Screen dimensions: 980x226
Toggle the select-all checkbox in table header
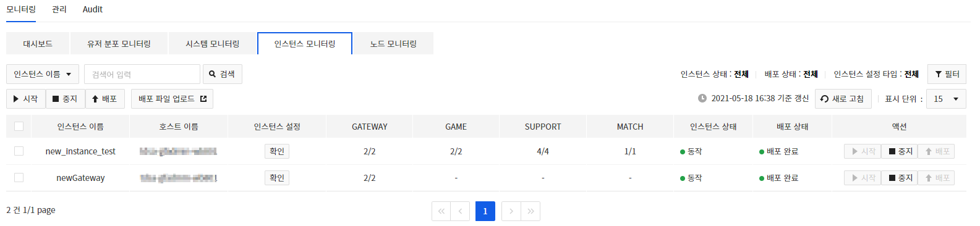(19, 127)
